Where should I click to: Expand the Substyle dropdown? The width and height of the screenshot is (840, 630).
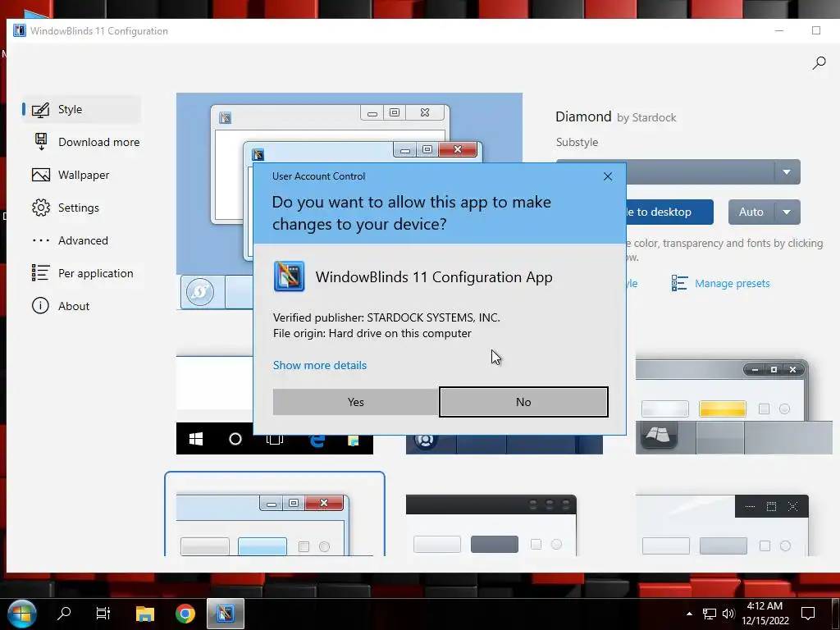(787, 172)
